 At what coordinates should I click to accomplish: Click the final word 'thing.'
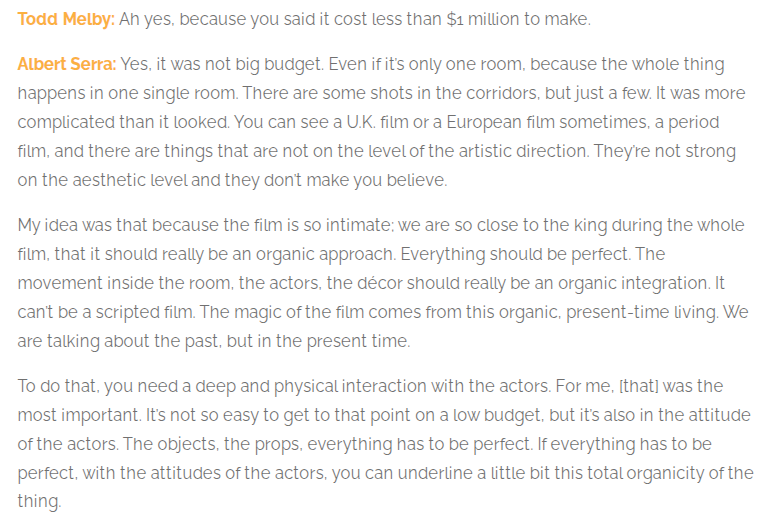pyautogui.click(x=39, y=501)
